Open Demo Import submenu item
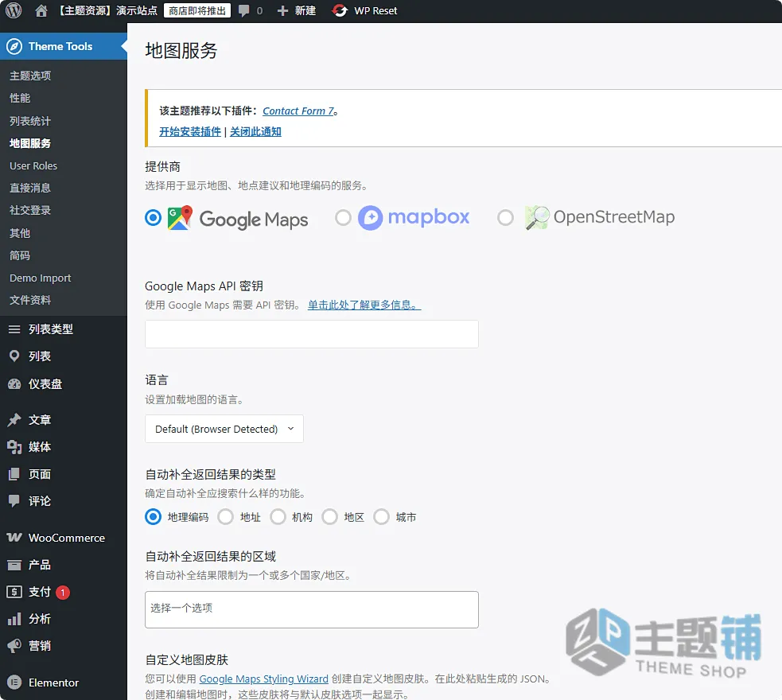 [x=41, y=278]
